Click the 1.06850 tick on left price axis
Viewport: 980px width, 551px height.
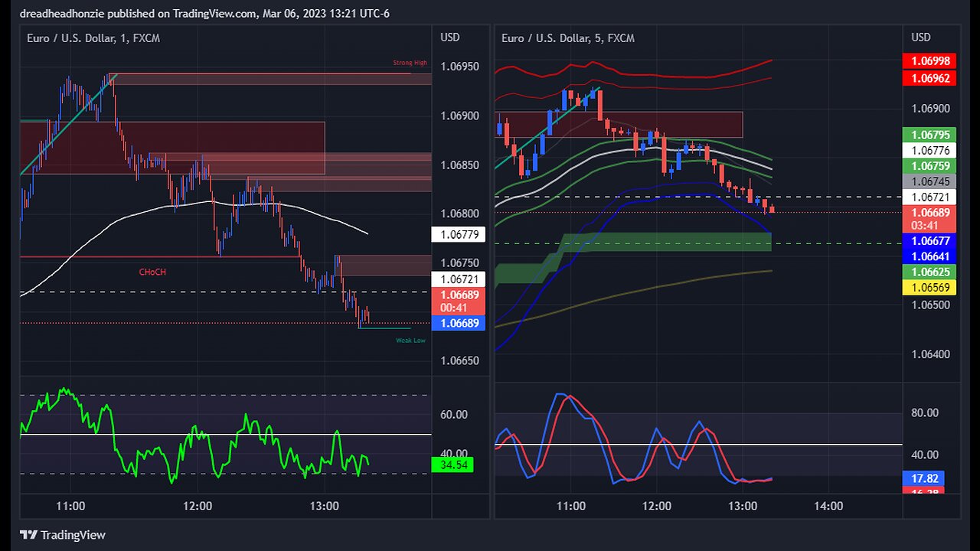[x=460, y=165]
